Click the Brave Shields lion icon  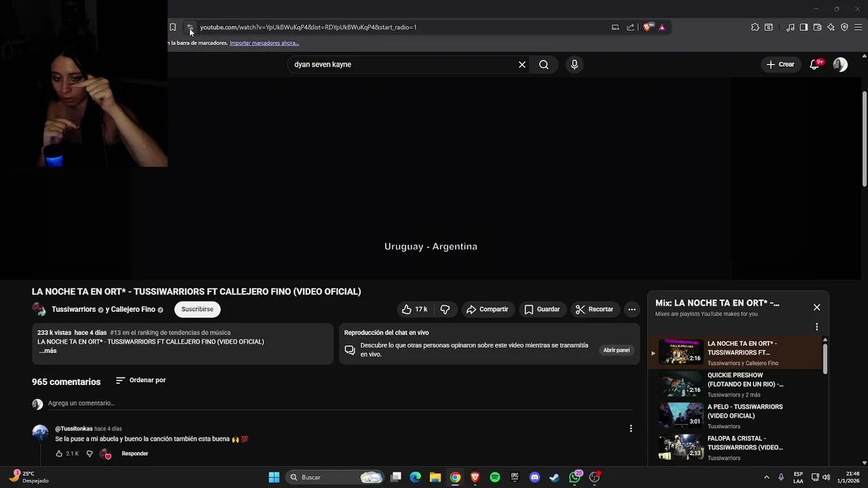tap(648, 27)
